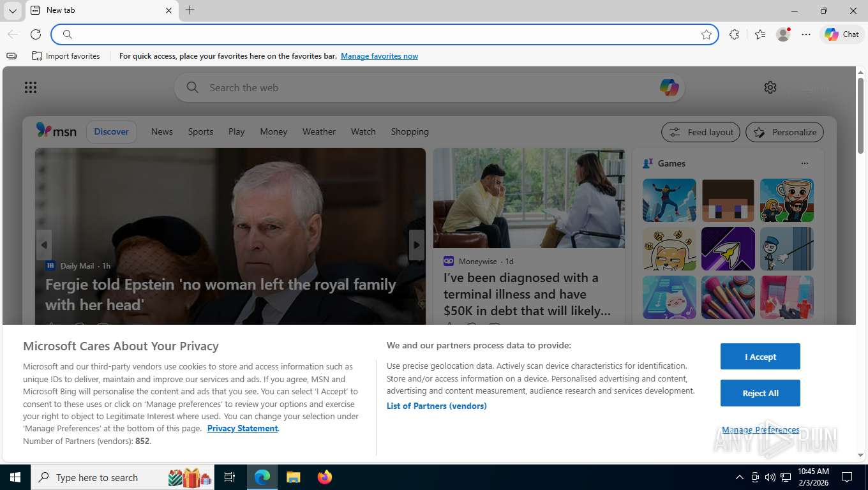Open a new tab with plus button
The image size is (868, 490).
pos(190,10)
